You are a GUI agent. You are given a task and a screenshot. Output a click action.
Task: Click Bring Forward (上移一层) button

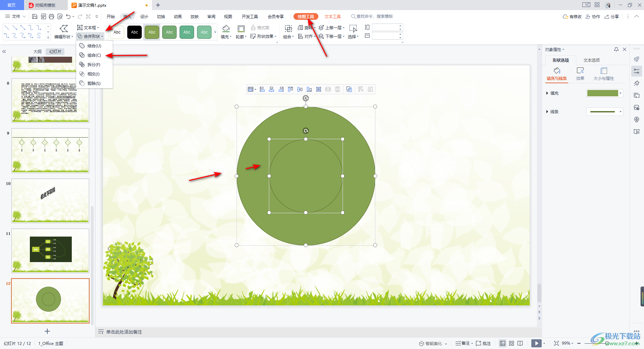(x=331, y=28)
